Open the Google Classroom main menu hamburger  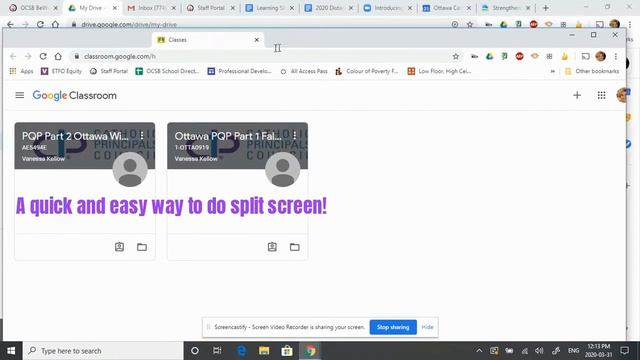(x=20, y=95)
